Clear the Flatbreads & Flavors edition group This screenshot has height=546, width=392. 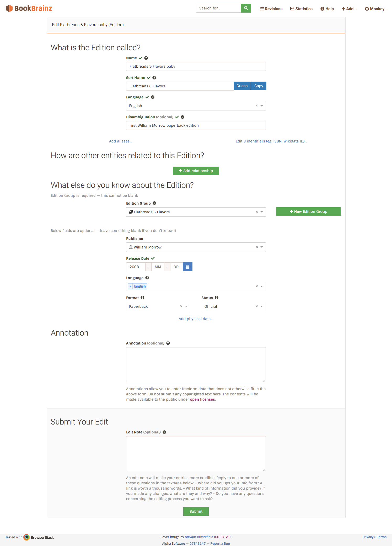[x=257, y=212]
